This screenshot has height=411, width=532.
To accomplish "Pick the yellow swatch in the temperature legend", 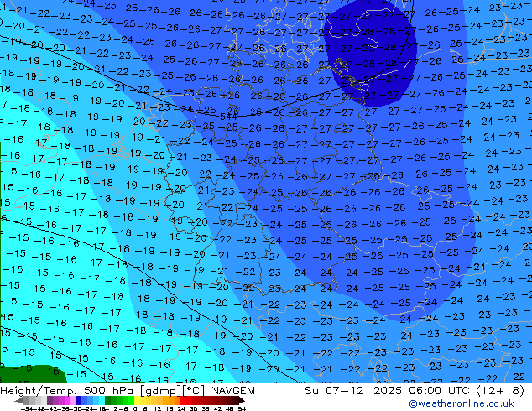I will coord(137,400).
